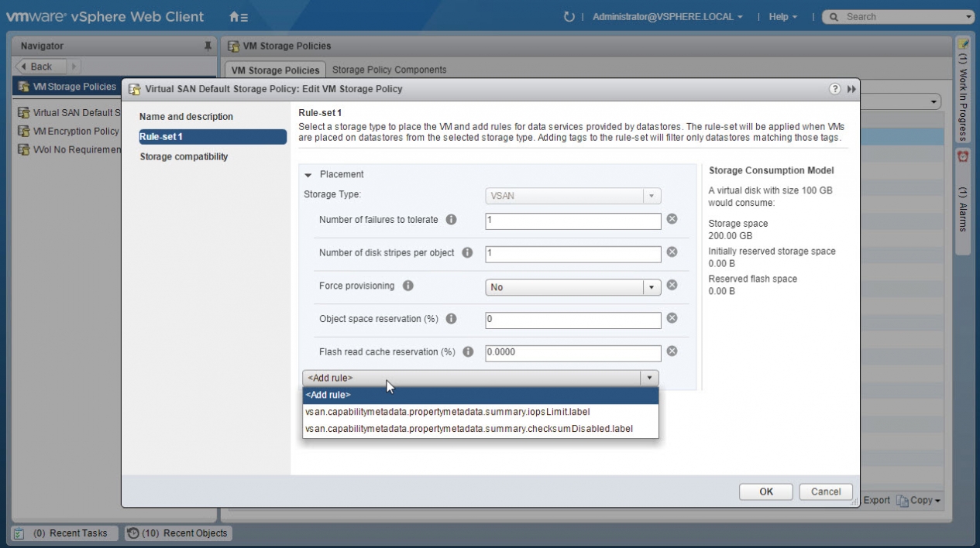Pin the Navigator panel
The image size is (980, 548).
point(208,46)
